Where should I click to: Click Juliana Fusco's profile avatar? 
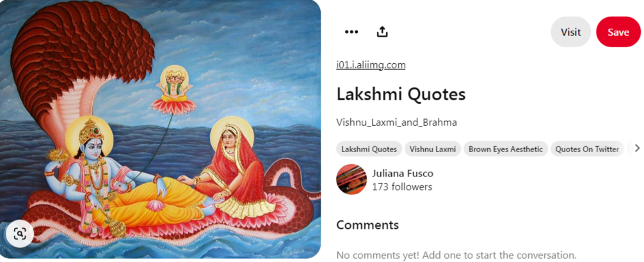[x=351, y=179]
